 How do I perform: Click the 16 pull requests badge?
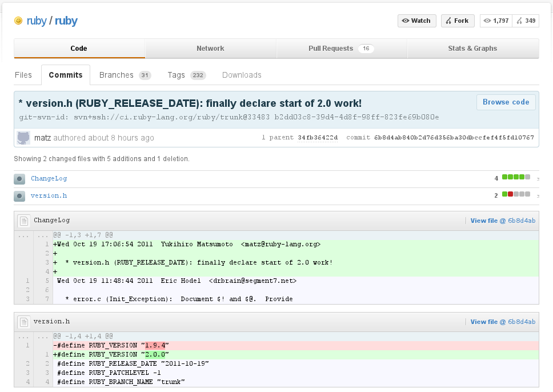[366, 49]
